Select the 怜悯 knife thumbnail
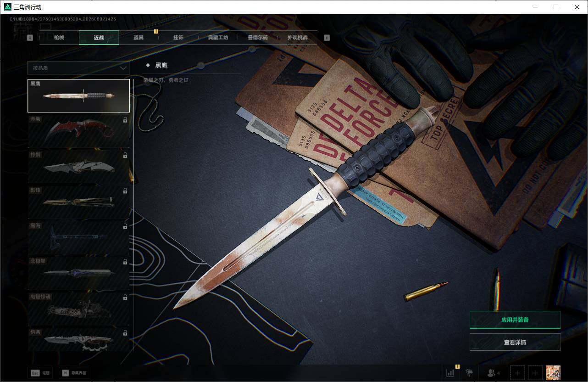Screen dimensions: 588x382 tap(78, 167)
